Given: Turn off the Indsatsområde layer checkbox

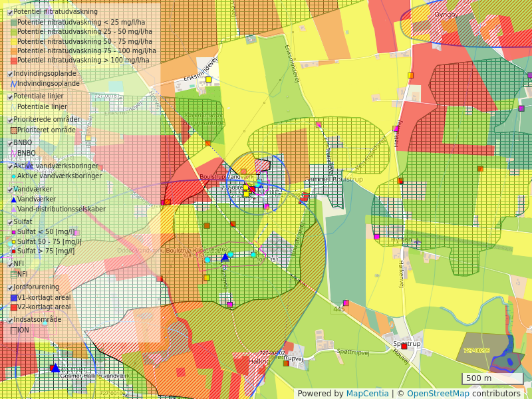Looking at the screenshot, I should (x=10, y=320).
